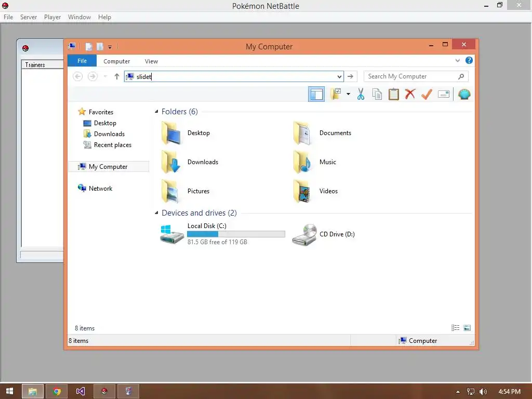Click inside the address bar text field
The height and width of the screenshot is (399, 532).
click(x=233, y=76)
